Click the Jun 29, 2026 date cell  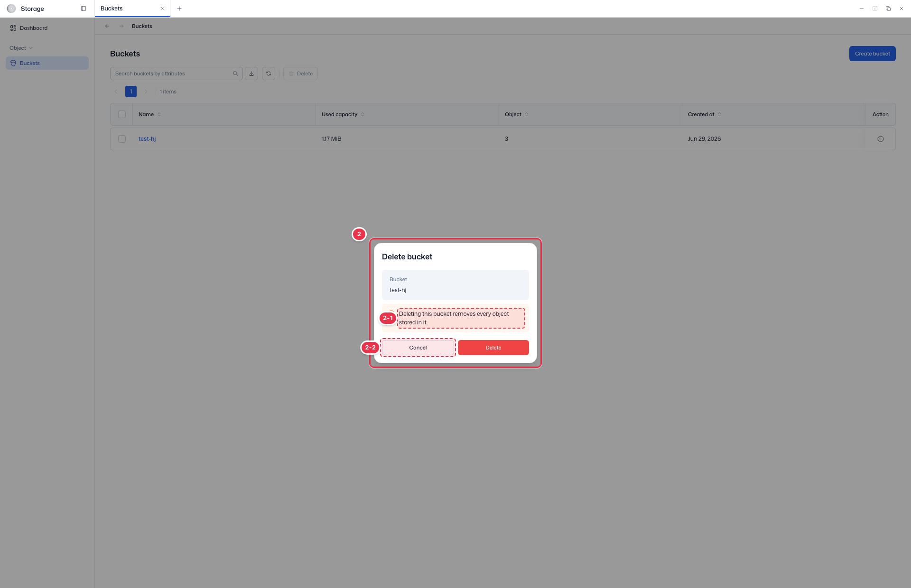pyautogui.click(x=704, y=139)
